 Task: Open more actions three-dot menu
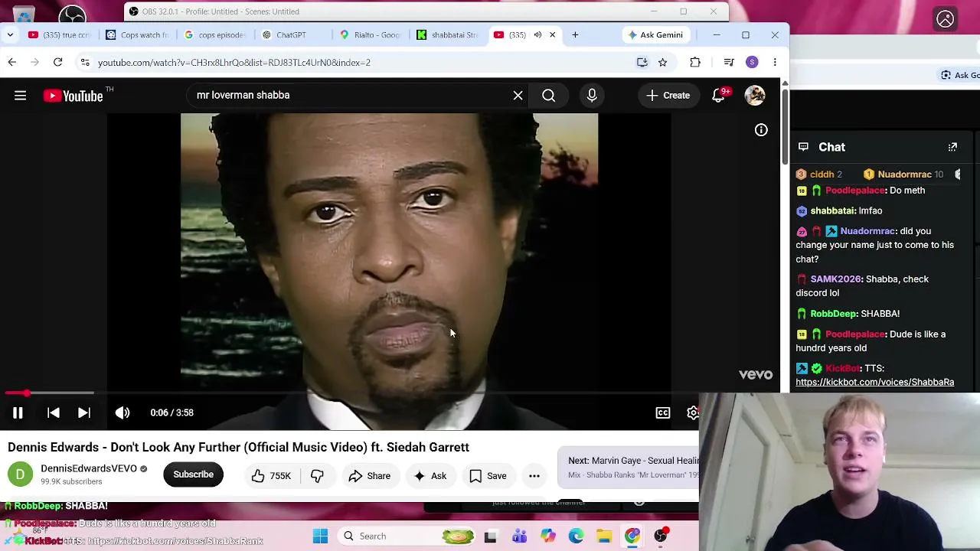(534, 476)
